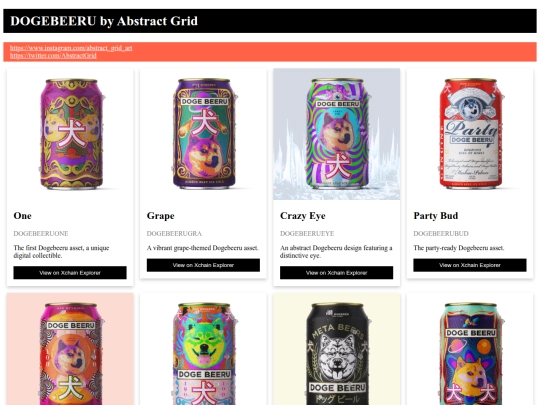540x405 pixels.
Task: Click the DOGEBEERUEYE asset name
Action: pyautogui.click(x=307, y=233)
